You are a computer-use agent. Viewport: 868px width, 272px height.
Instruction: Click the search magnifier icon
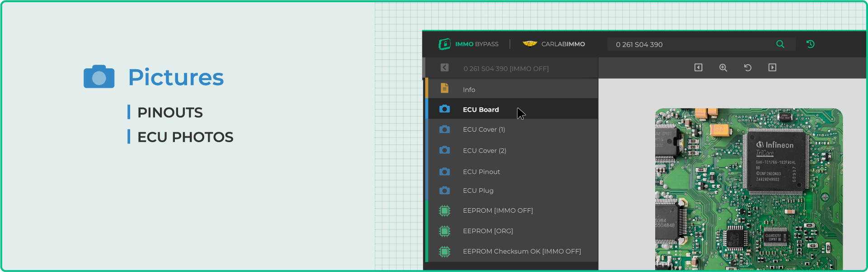780,44
